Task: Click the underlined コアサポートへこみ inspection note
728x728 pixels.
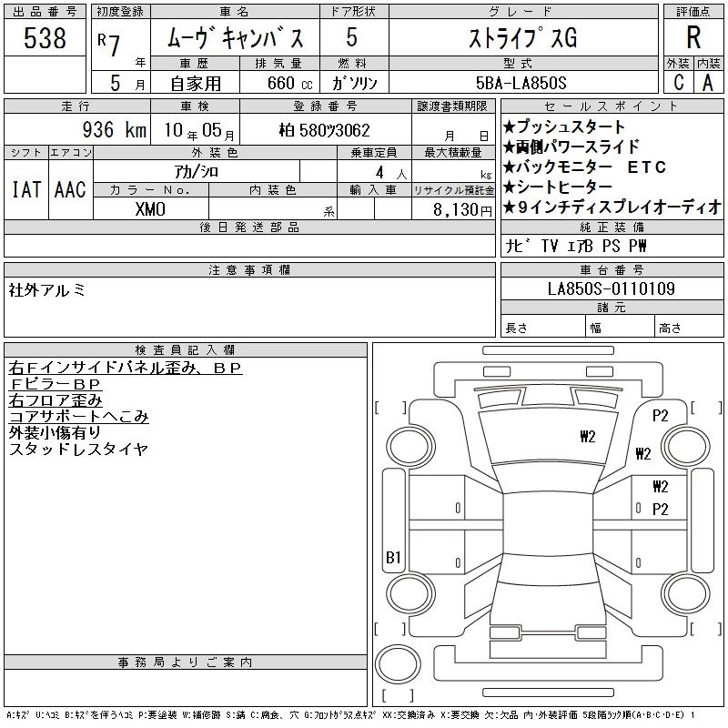Action: pyautogui.click(x=78, y=417)
